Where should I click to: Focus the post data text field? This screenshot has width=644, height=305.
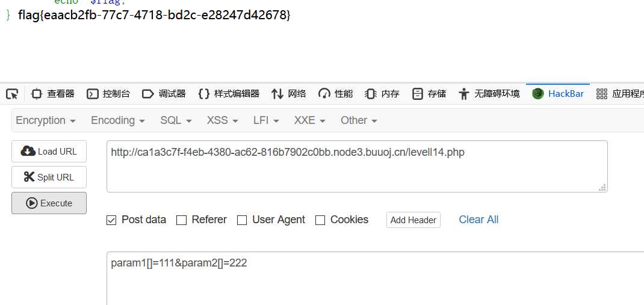click(x=375, y=279)
